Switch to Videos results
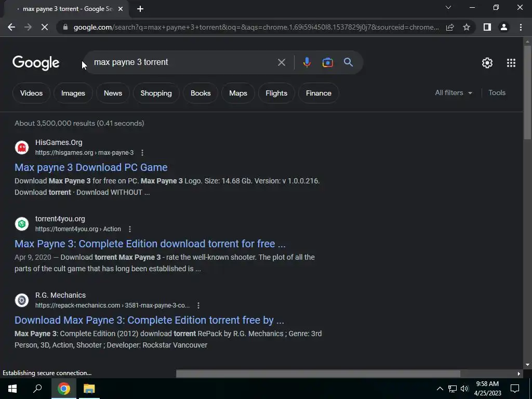Screen dimensions: 532x399 click(31, 93)
